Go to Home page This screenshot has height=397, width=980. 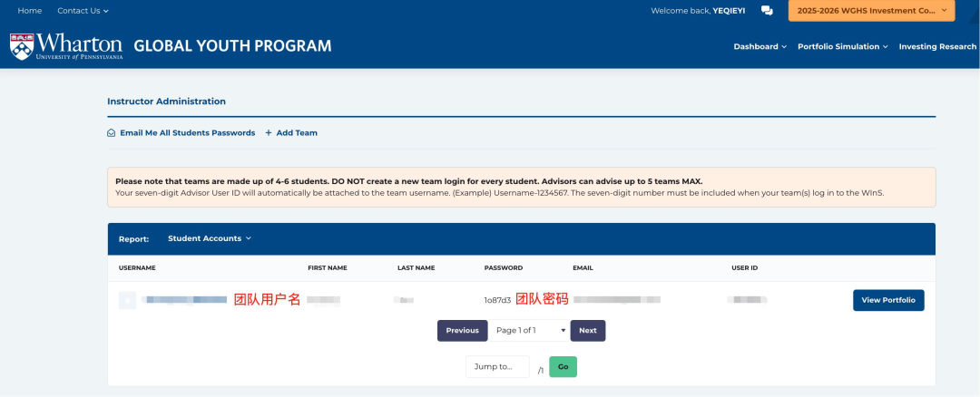pyautogui.click(x=29, y=11)
